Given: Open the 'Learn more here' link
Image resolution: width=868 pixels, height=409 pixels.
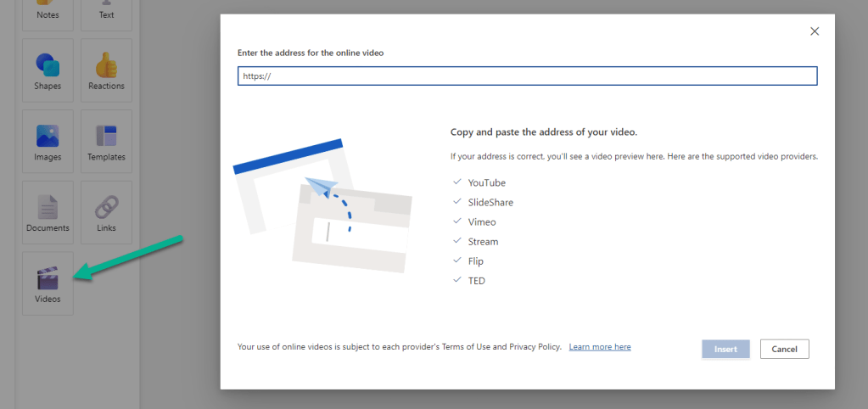Looking at the screenshot, I should tap(600, 347).
